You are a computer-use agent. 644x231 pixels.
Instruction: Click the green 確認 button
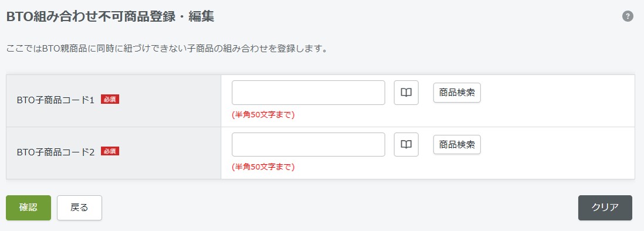coord(28,208)
